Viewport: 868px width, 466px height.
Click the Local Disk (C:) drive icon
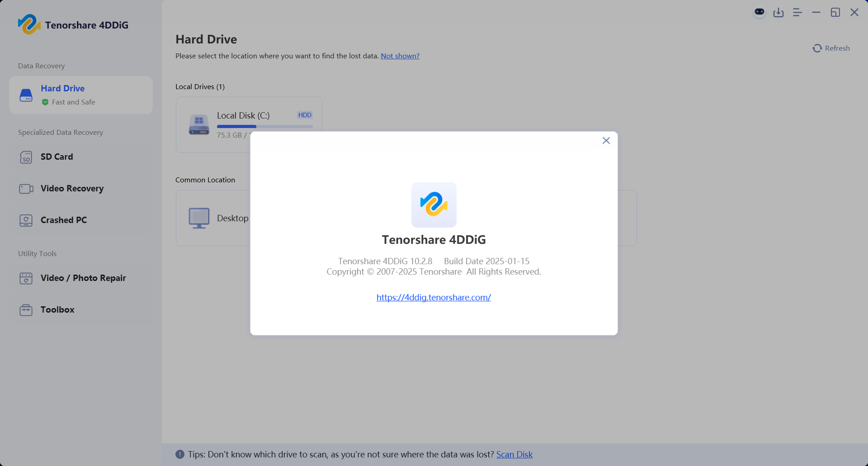tap(199, 125)
